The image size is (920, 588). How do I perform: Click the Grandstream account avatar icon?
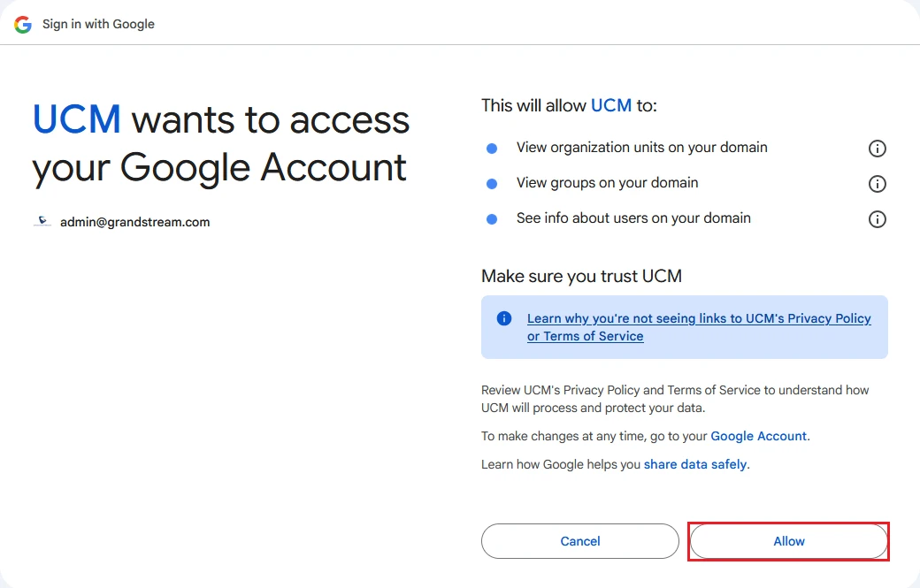[42, 222]
